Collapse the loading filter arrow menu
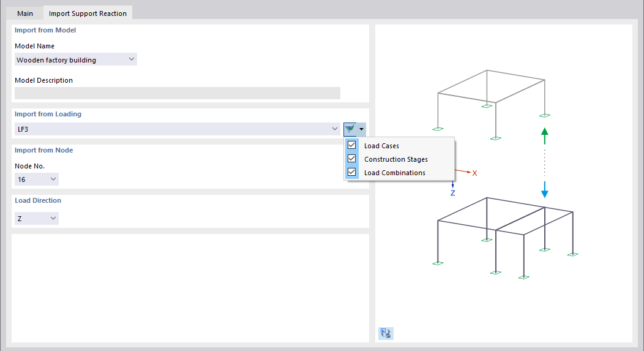The height and width of the screenshot is (351, 644). (361, 129)
